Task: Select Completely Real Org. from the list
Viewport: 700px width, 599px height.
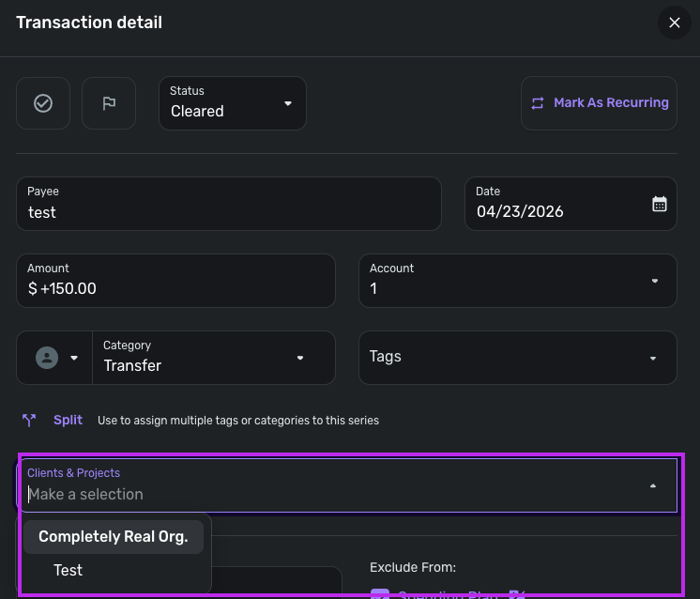Action: pyautogui.click(x=114, y=537)
